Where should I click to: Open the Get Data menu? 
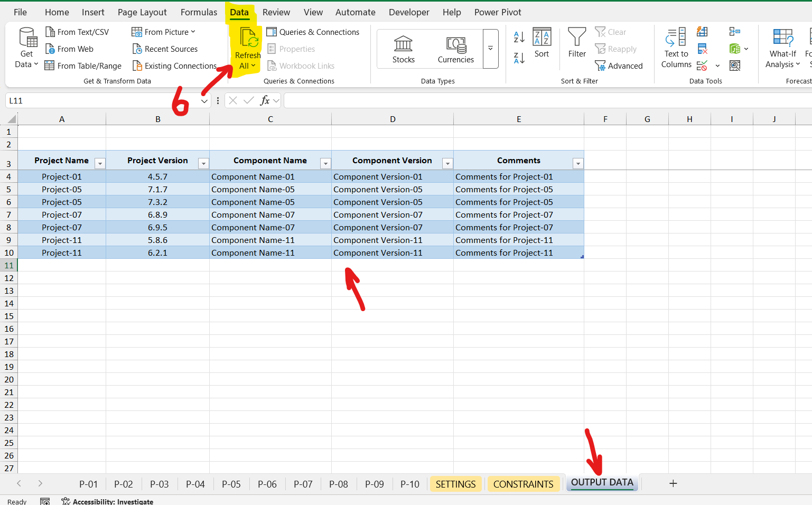click(x=27, y=48)
